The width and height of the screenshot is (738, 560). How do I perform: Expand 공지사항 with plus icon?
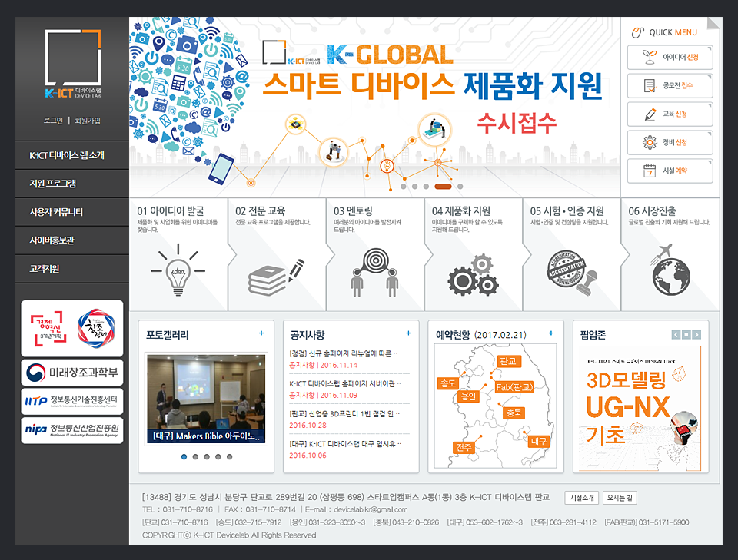point(408,333)
